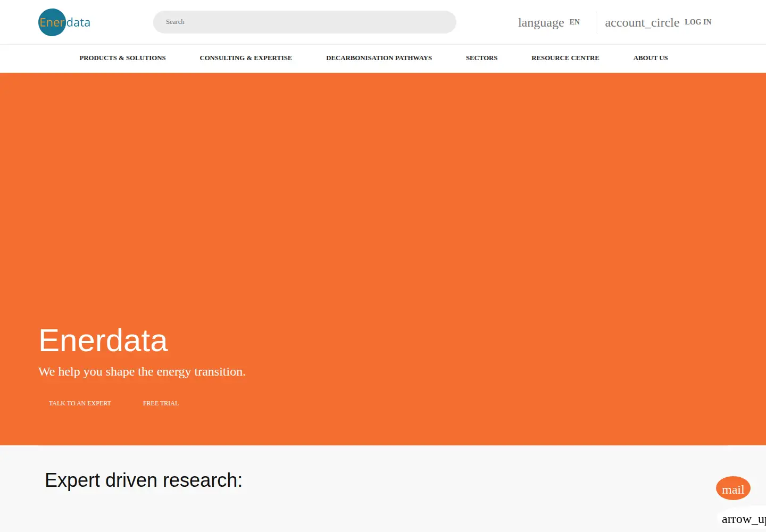Click the Talk to an Expert button

pyautogui.click(x=80, y=403)
